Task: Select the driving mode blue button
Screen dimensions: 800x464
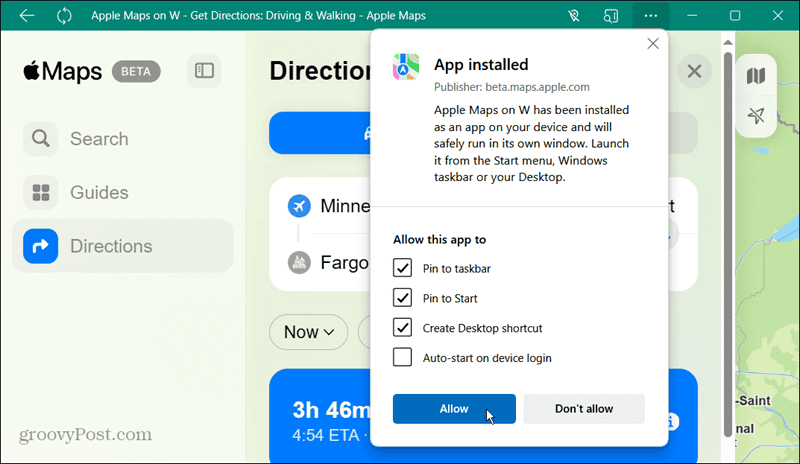Action: (320, 133)
